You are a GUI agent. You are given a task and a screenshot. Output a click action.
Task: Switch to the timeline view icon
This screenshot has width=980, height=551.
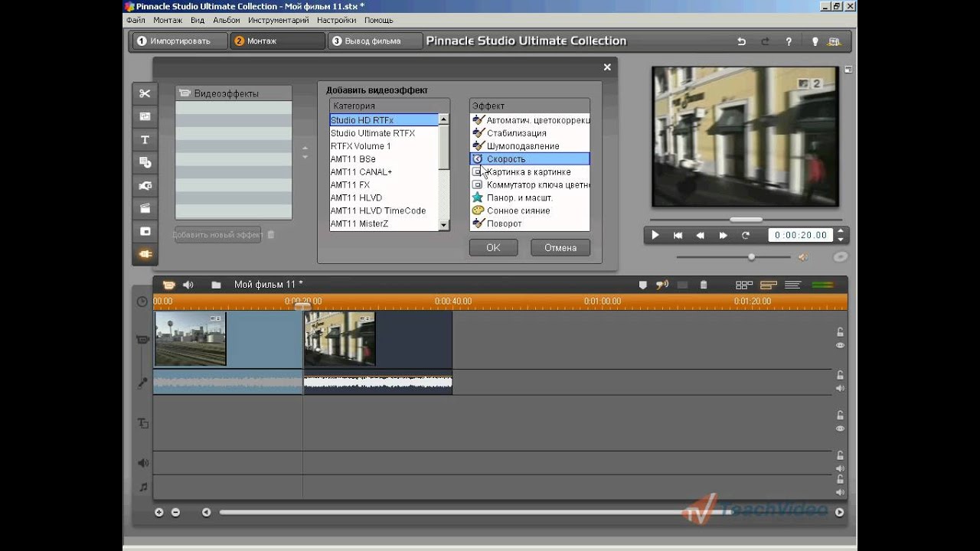[x=769, y=285]
